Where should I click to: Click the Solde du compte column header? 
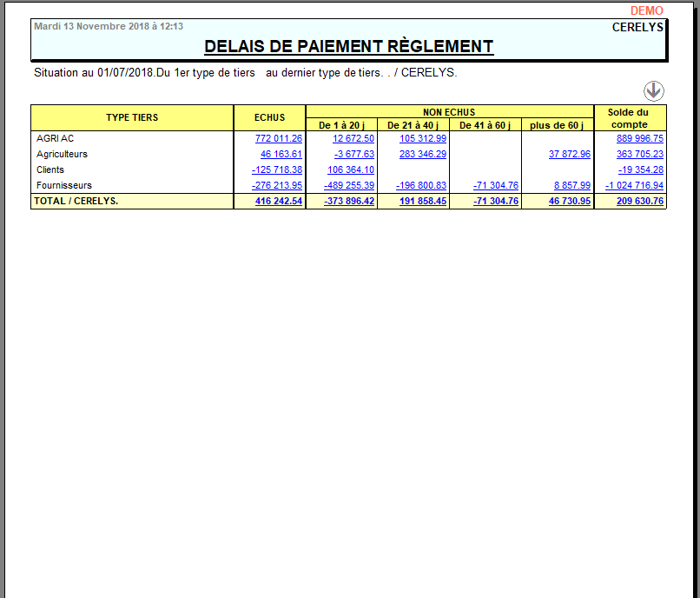pyautogui.click(x=630, y=118)
